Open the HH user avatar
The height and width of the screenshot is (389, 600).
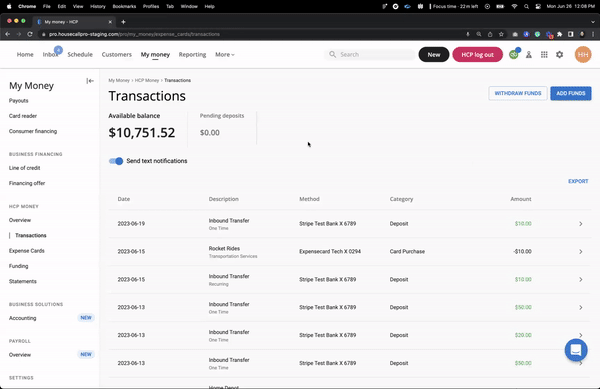pyautogui.click(x=583, y=55)
